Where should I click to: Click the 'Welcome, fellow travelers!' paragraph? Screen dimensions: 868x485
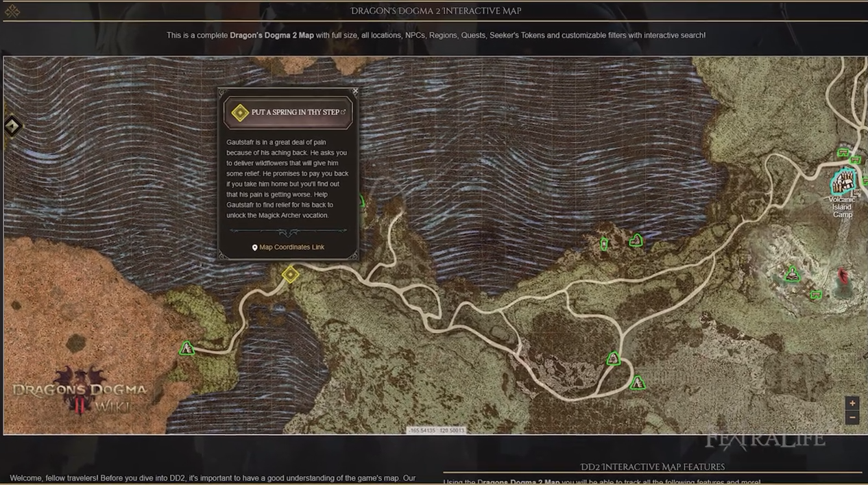(213, 478)
